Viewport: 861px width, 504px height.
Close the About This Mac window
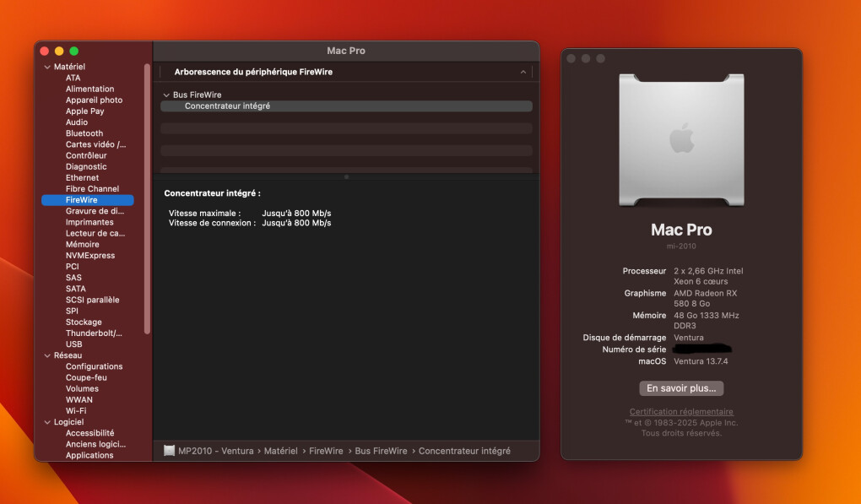[571, 58]
